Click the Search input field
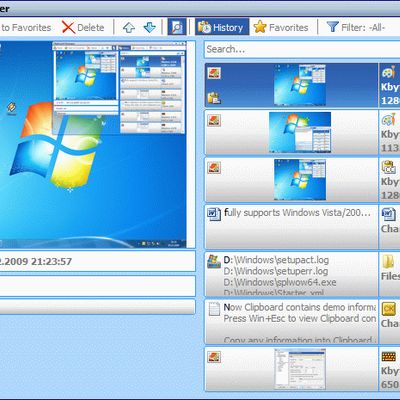400x400 pixels. coord(302,49)
